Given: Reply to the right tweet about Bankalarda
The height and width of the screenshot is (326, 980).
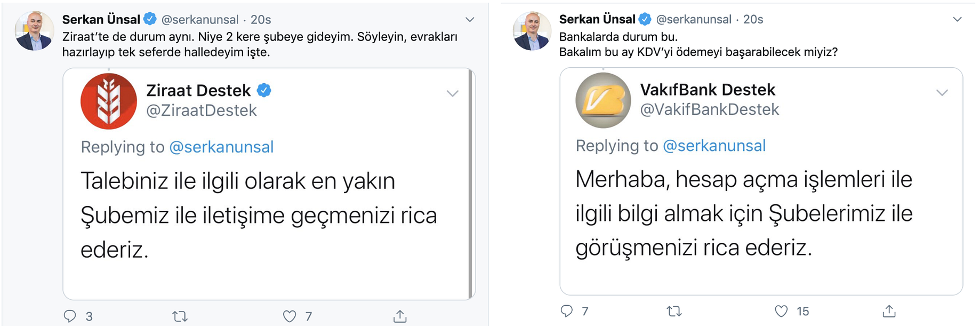Looking at the screenshot, I should (567, 311).
